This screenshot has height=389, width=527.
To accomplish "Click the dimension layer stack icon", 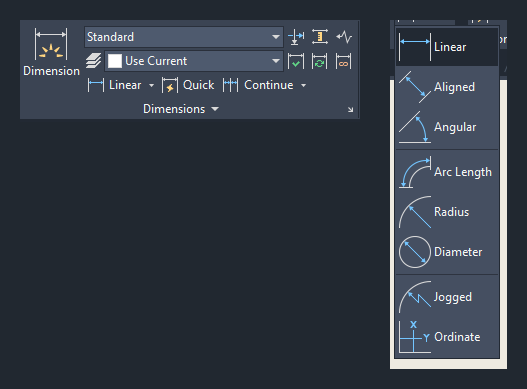I will 93,61.
